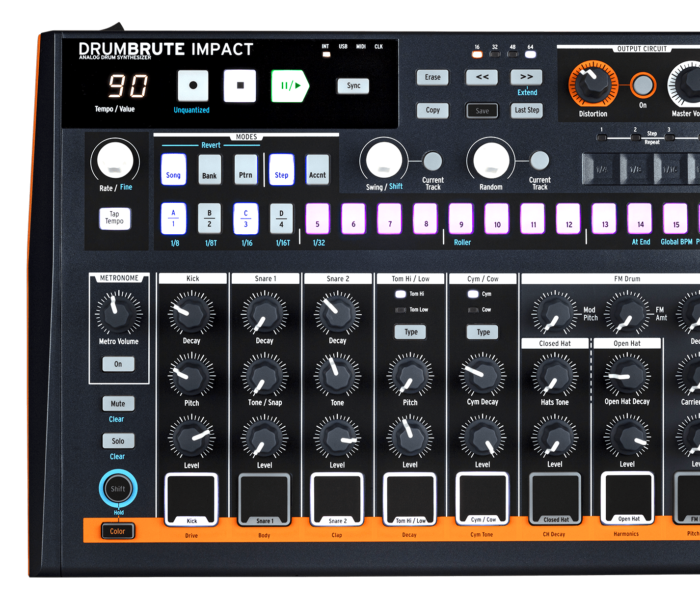
Task: Click the Kick Level knob
Action: [191, 438]
